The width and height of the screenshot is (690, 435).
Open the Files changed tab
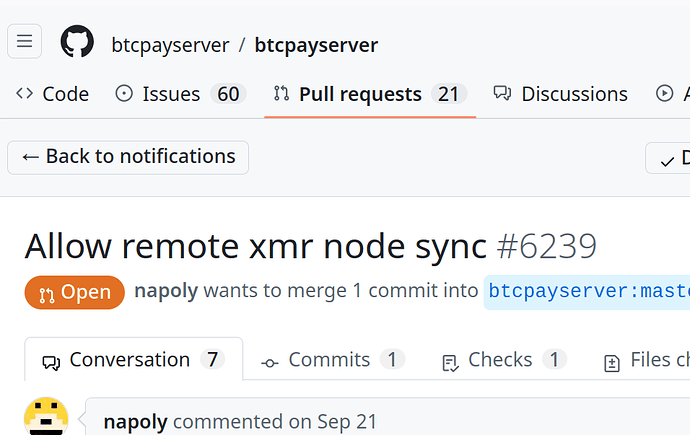(647, 360)
